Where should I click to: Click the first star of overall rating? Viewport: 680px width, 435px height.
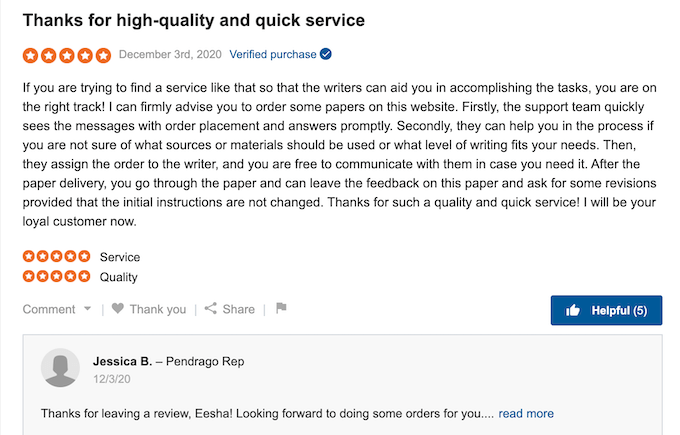pos(29,55)
